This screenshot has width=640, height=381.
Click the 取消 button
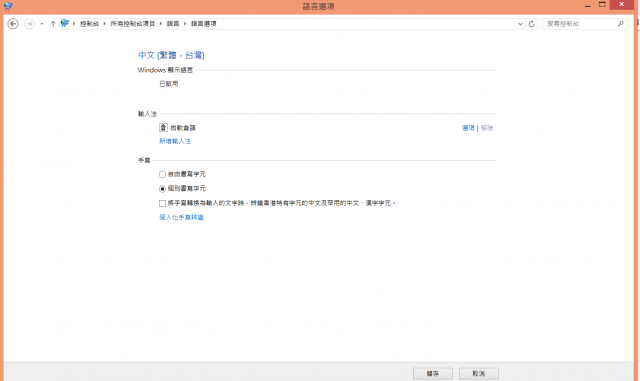479,373
